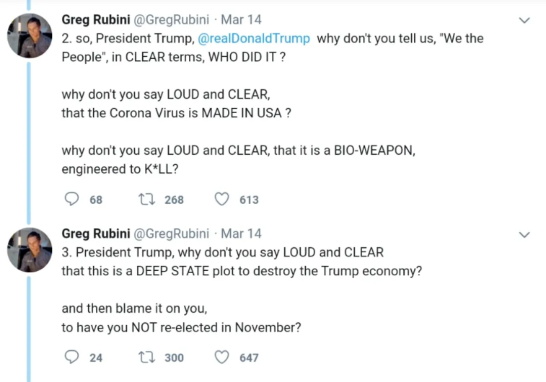Open the Mar 14 timestamp of tweet 3

point(241,234)
